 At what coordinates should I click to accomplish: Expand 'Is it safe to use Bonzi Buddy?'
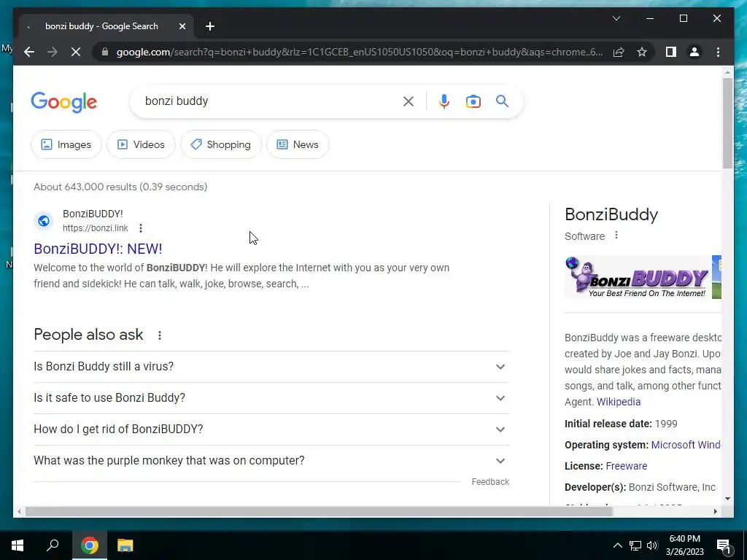tap(271, 398)
